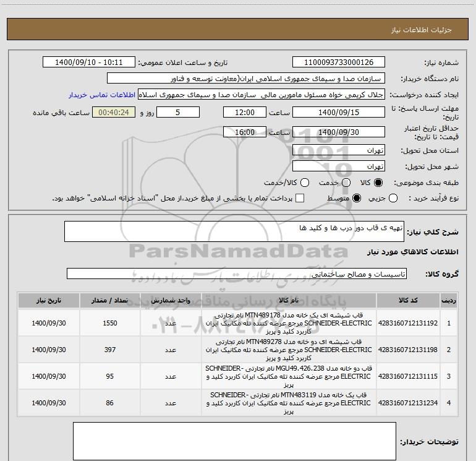The height and width of the screenshot is (461, 476).
Task: Click the MTN489278 product name cell
Action: point(289,350)
